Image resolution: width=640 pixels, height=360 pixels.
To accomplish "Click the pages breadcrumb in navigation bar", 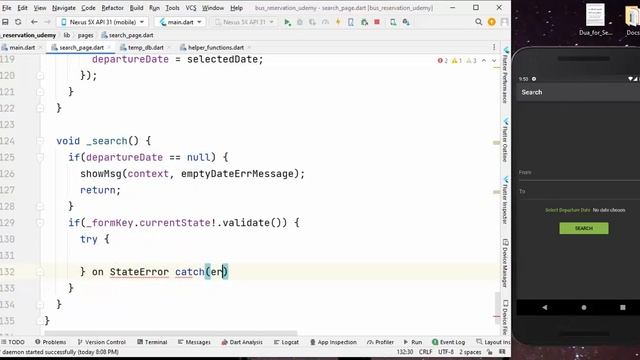I will pos(85,36).
